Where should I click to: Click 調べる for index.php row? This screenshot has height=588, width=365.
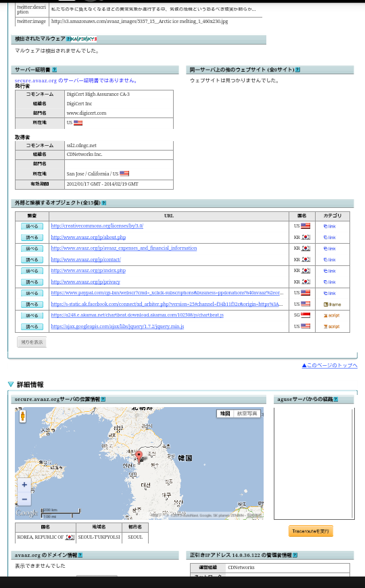pos(32,271)
